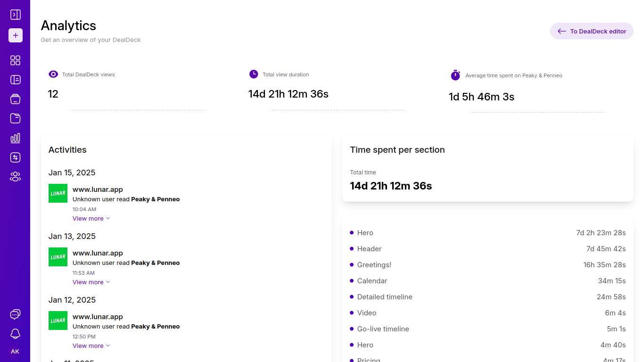Open the archive section in the sidebar
Viewport: 644px width, 362px height.
pos(15,99)
